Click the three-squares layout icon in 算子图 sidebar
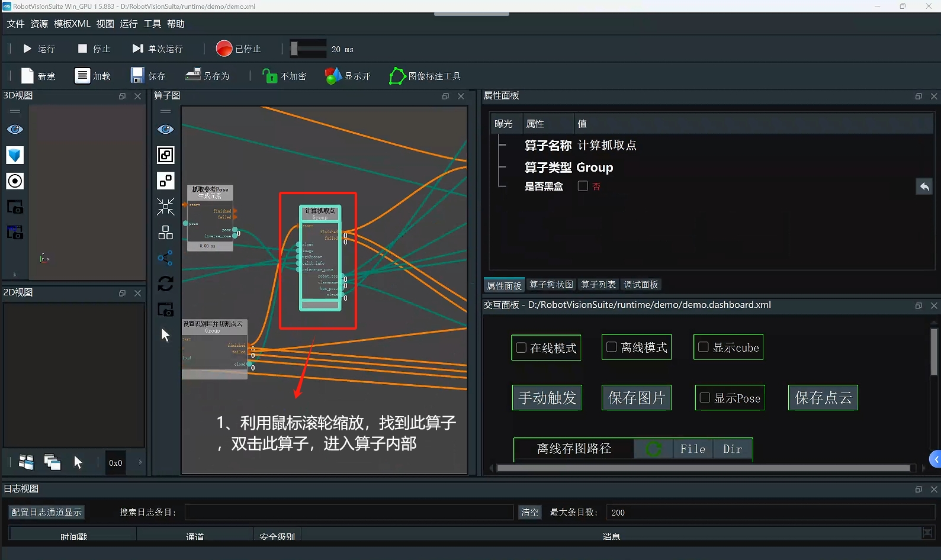 point(165,232)
